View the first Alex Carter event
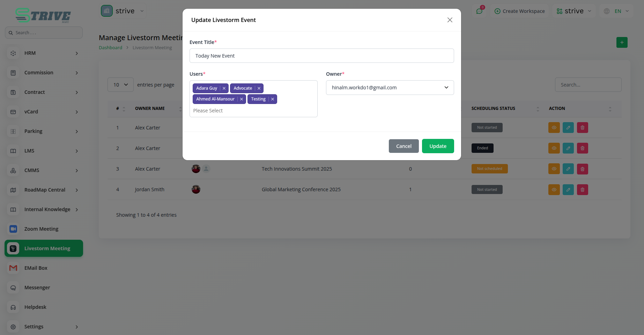 click(x=554, y=128)
